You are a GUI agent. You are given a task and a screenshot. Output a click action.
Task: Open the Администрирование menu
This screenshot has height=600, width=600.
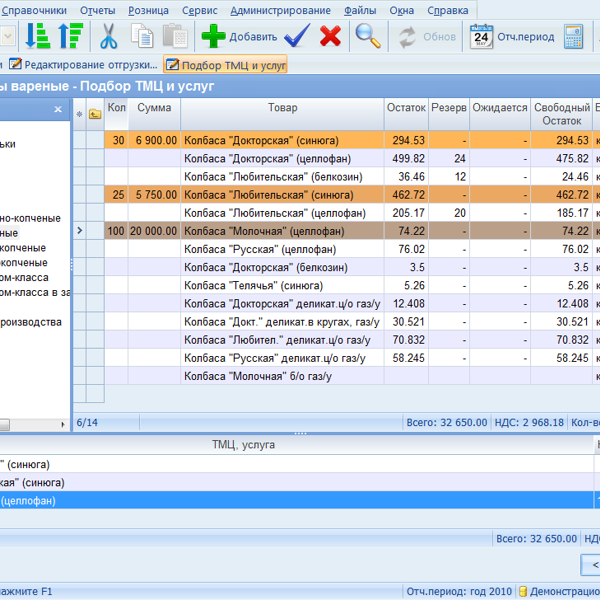[x=280, y=11]
